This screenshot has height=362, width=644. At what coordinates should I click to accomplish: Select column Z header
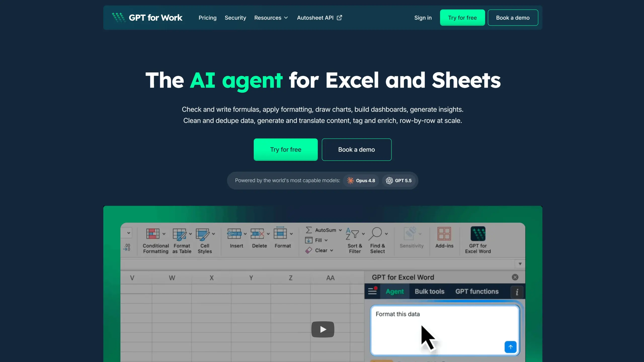(291, 278)
